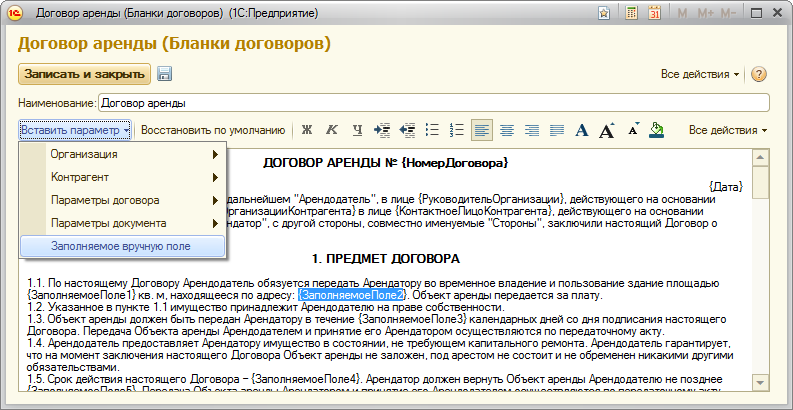Click the Наименование input field
This screenshot has width=793, height=410.
coord(432,102)
